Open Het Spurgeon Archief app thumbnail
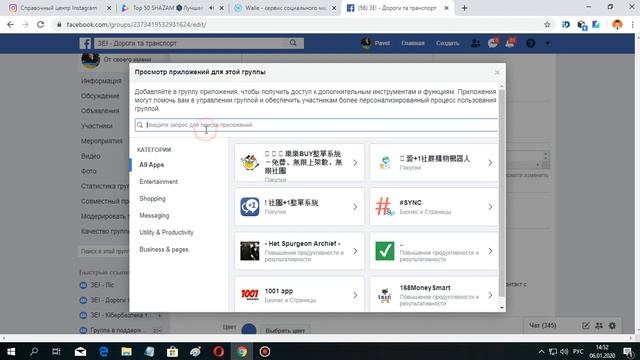This screenshot has width=640, height=360. (249, 251)
